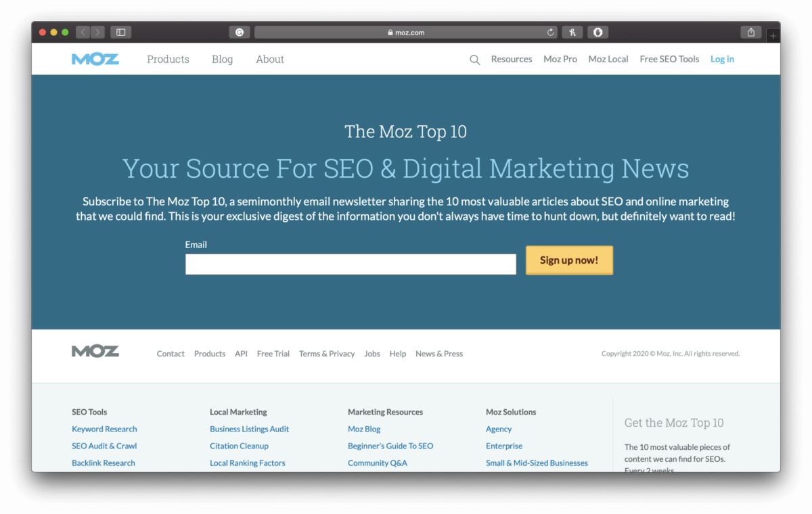The image size is (812, 514).
Task: Open the Beginner's Guide To SEO link
Action: [390, 446]
